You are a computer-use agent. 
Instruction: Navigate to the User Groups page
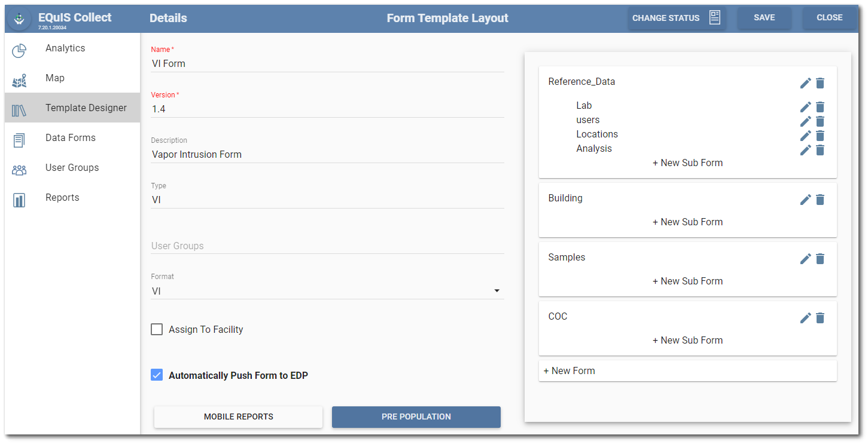pos(72,168)
